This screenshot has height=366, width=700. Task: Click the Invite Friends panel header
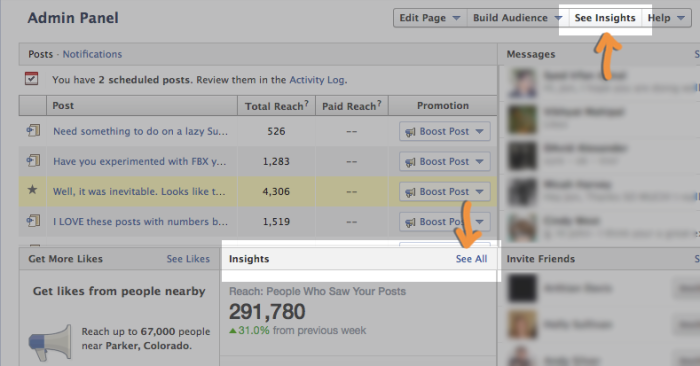pos(541,259)
